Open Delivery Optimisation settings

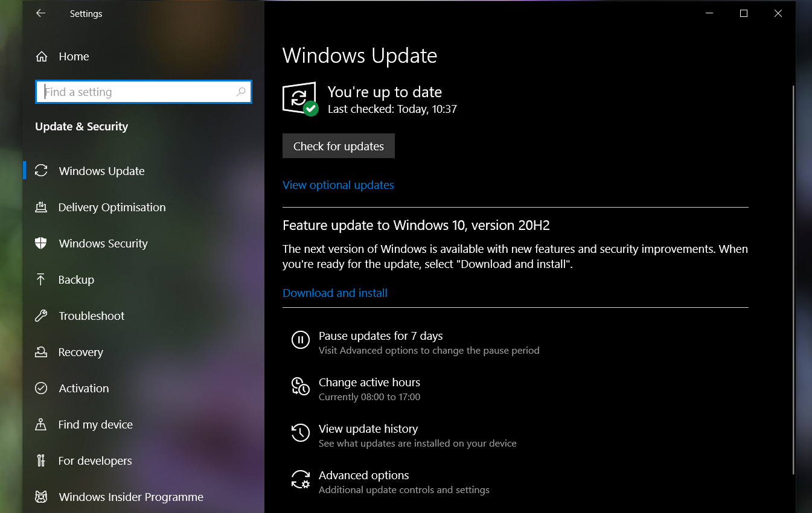(144, 207)
